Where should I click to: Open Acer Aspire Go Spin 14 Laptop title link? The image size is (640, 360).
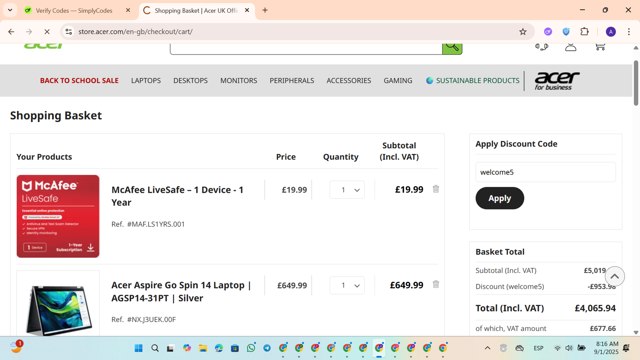[181, 291]
